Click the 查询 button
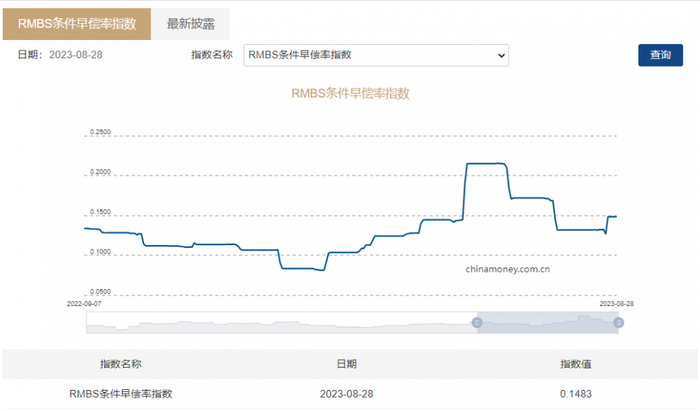This screenshot has width=700, height=411. [x=660, y=55]
